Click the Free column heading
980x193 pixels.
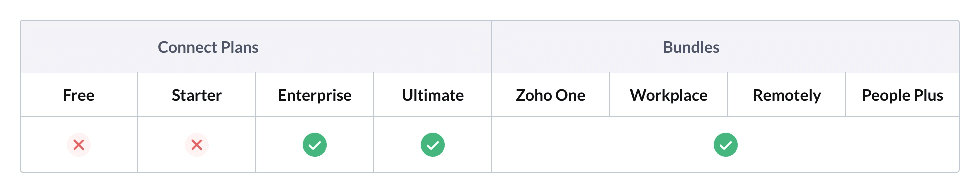(x=79, y=95)
